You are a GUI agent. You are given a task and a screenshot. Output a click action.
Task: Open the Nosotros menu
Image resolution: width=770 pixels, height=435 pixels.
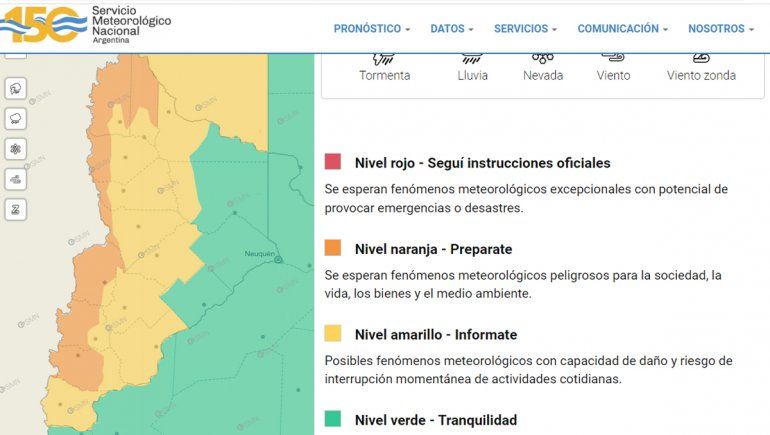721,29
